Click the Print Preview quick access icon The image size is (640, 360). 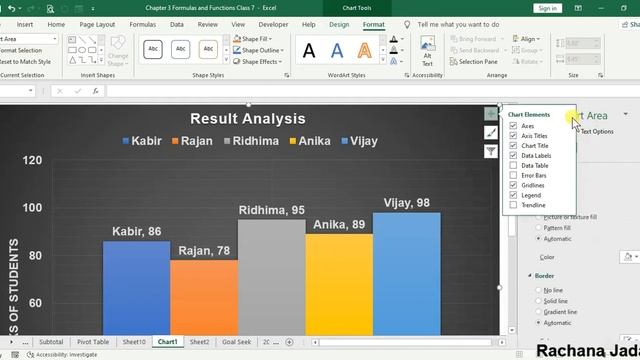(50, 8)
